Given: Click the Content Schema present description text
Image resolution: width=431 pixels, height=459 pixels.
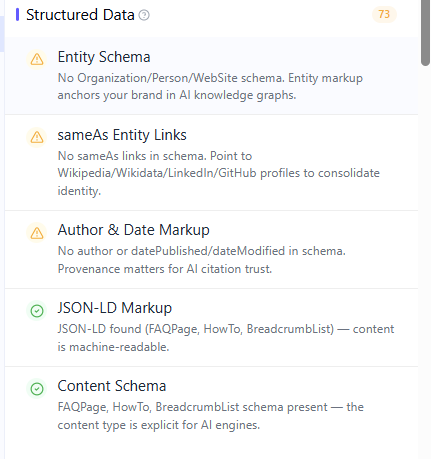Looking at the screenshot, I should [x=211, y=416].
